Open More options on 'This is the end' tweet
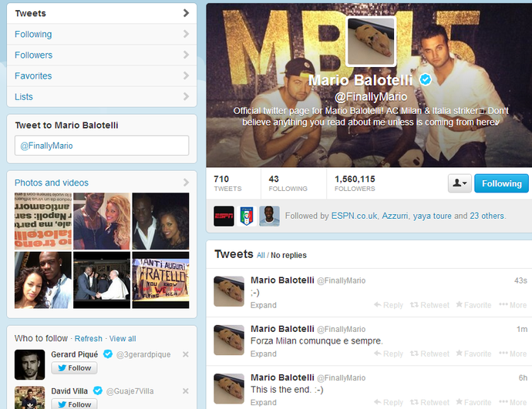 pos(513,403)
